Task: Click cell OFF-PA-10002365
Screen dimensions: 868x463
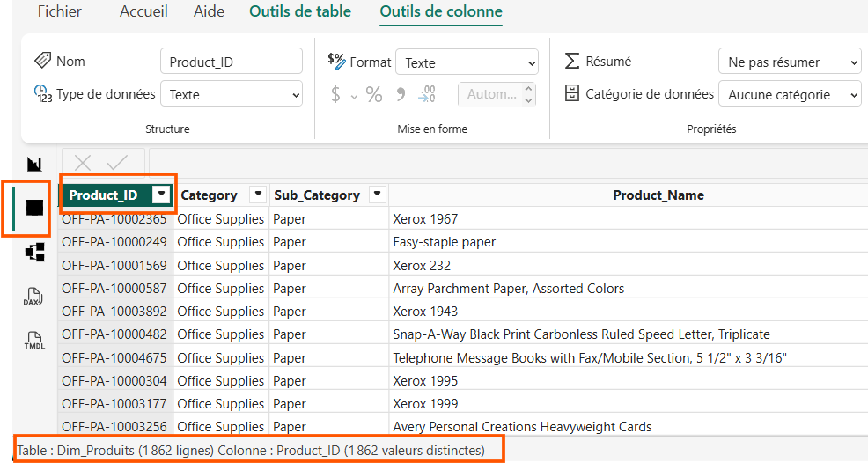Action: pos(114,219)
